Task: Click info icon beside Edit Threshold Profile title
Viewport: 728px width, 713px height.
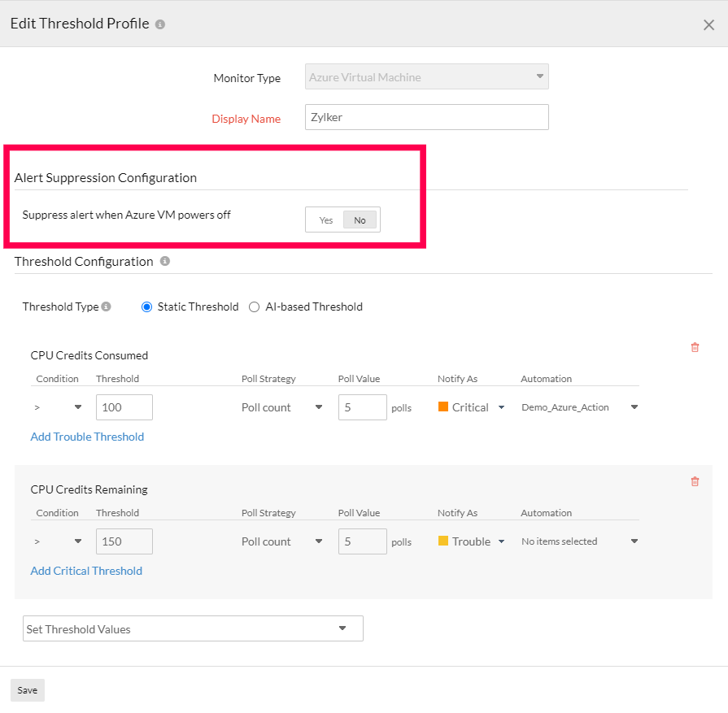Action: pyautogui.click(x=160, y=24)
